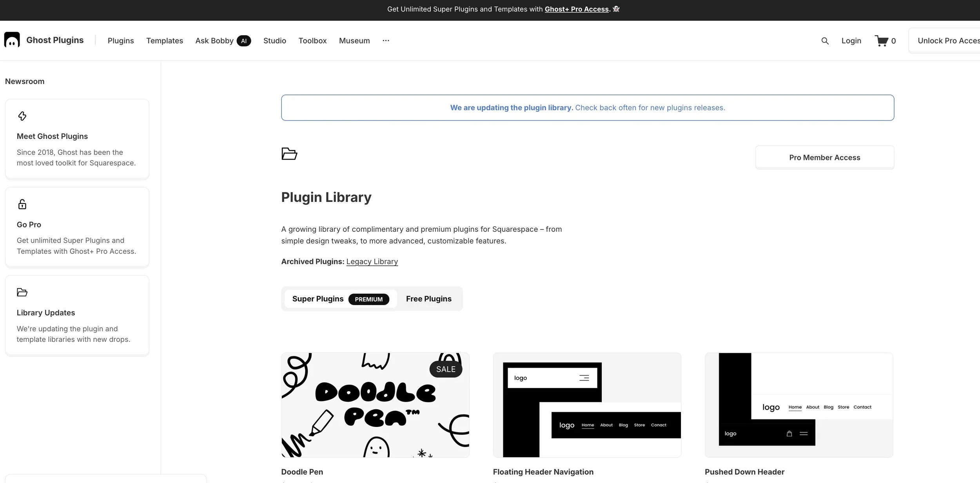Expand the three-dot more navigation menu
This screenshot has height=483, width=980.
[386, 41]
